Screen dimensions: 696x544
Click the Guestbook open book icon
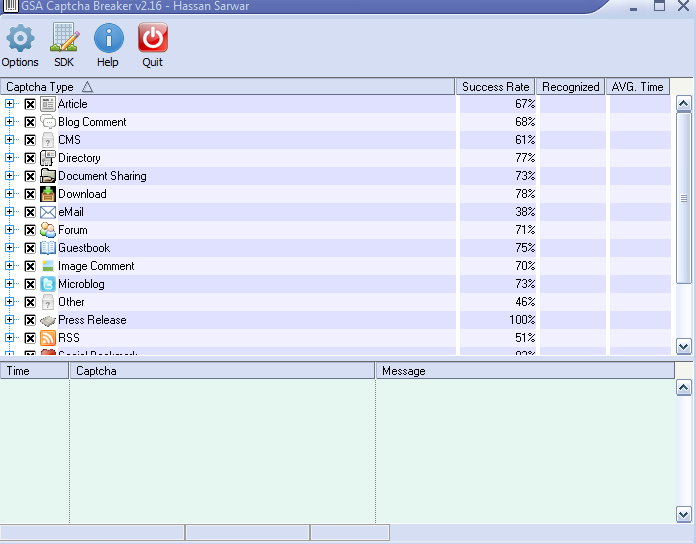click(48, 248)
